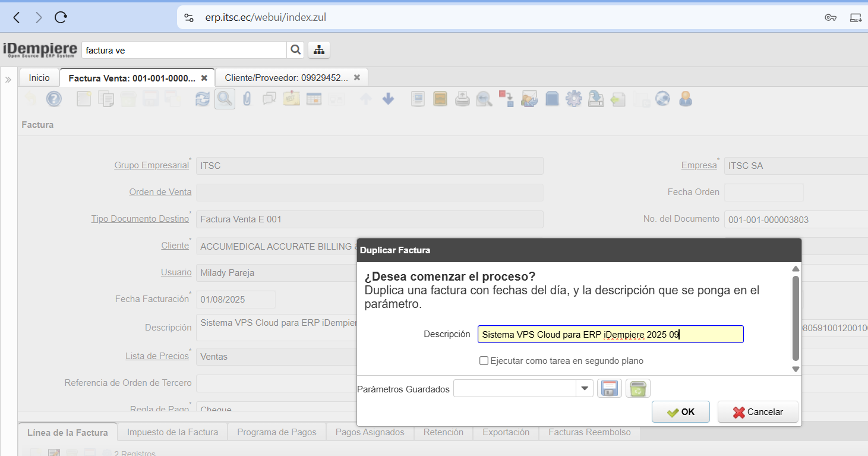This screenshot has height=456, width=868.
Task: Enable Ejecutar como tarea en segundo plano
Action: tap(484, 361)
